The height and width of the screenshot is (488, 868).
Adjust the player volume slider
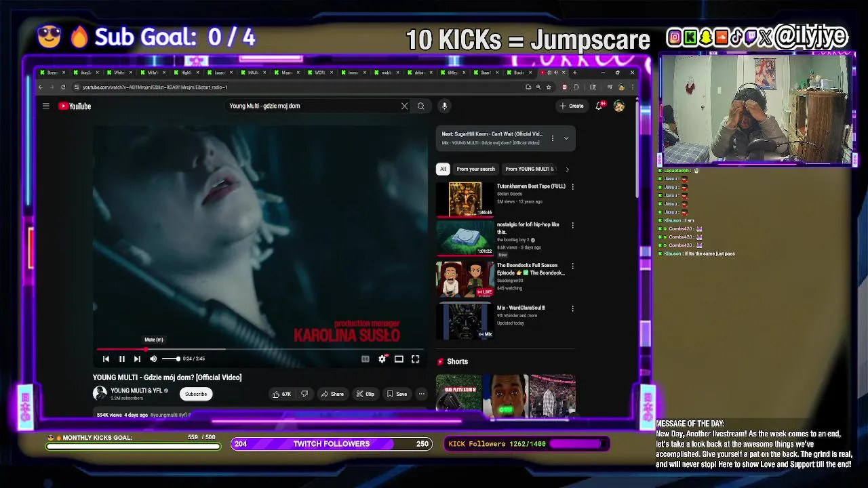[x=171, y=359]
